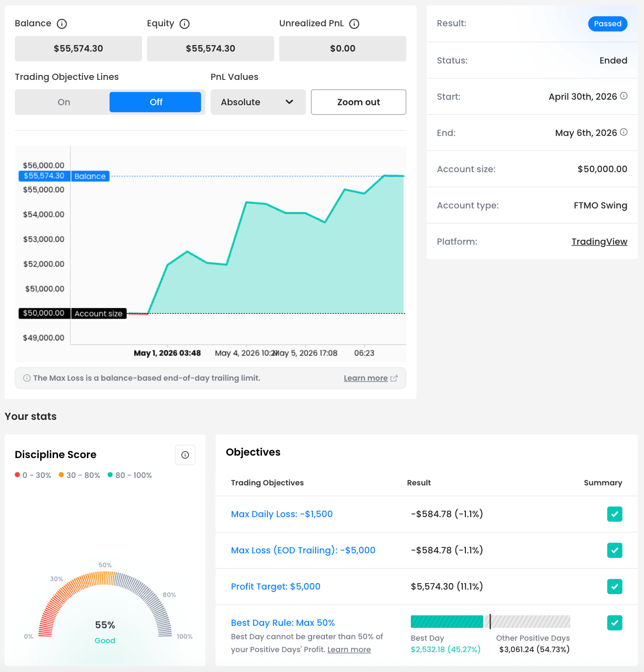Open the PnL Values Absolute dropdown
Screen dimensions: 644x672
[x=258, y=102]
